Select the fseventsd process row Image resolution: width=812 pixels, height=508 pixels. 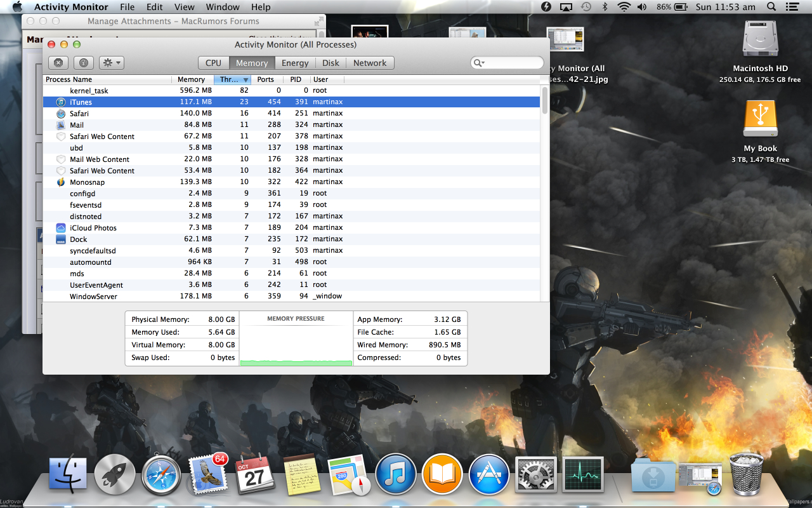point(291,205)
